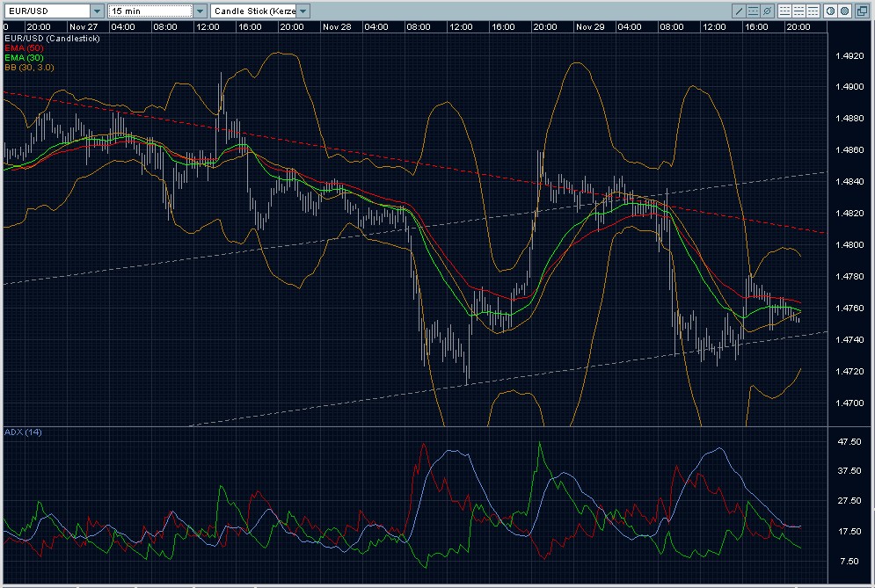This screenshot has width=875, height=588.
Task: Click the EUR/USD symbol field
Action: 47,11
